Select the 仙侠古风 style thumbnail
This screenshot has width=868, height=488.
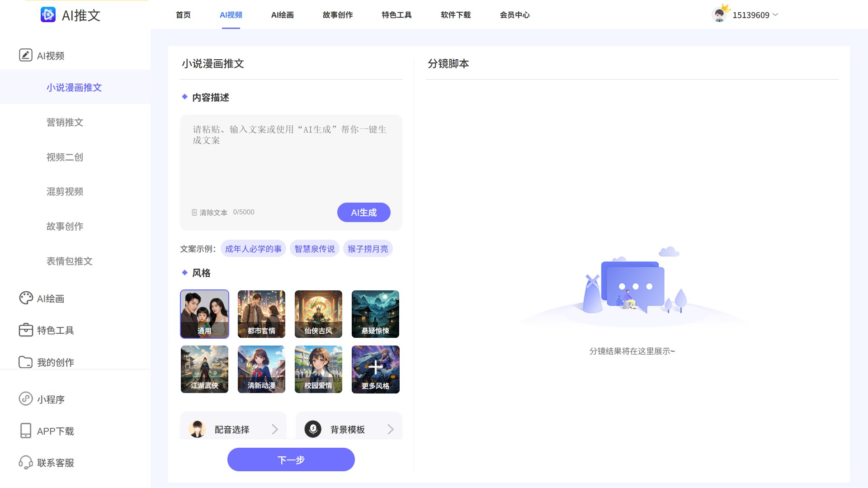318,314
